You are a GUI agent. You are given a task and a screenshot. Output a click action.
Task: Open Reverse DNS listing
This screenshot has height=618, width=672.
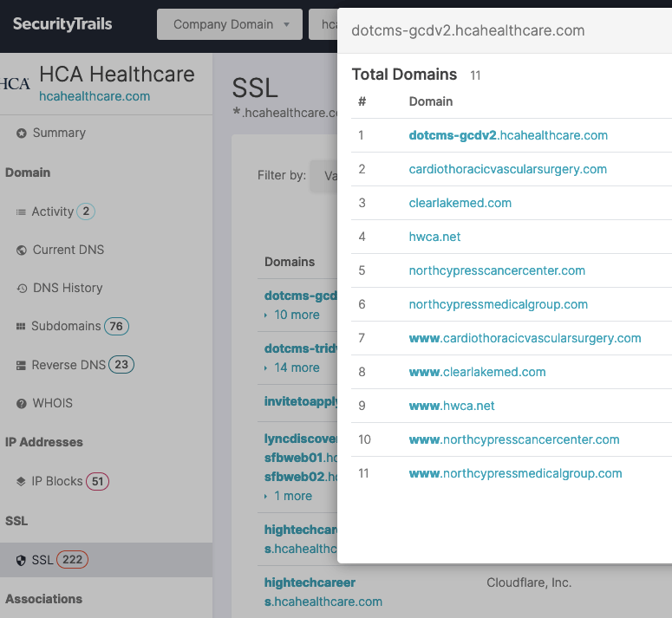[x=69, y=365]
